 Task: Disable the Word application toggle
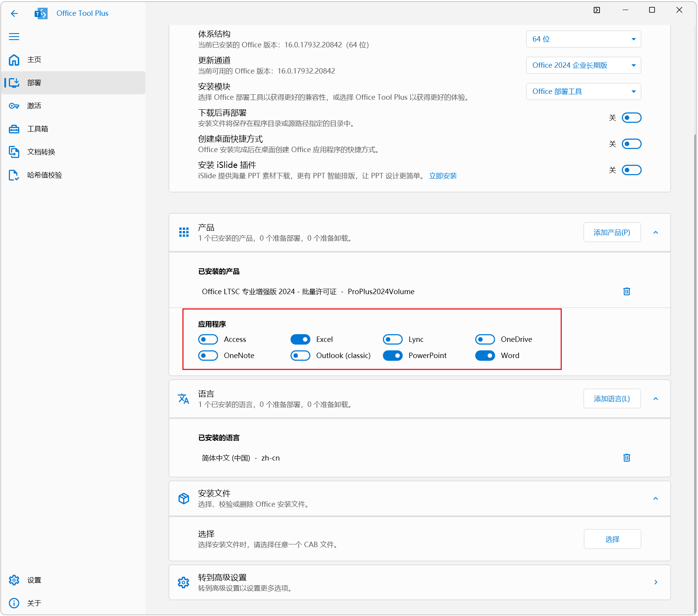point(485,356)
